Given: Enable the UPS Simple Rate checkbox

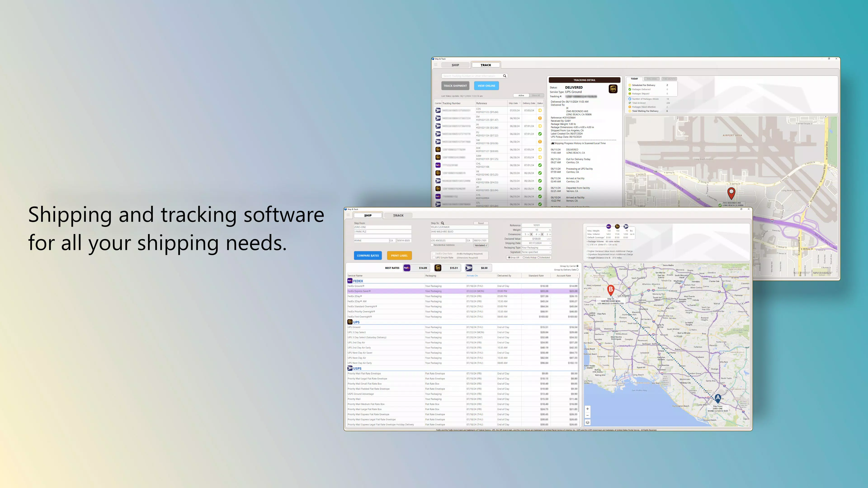Looking at the screenshot, I should click(x=434, y=258).
